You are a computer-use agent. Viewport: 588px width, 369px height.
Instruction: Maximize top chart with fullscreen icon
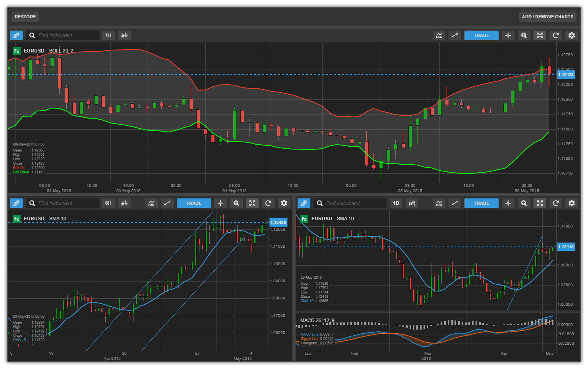click(540, 35)
